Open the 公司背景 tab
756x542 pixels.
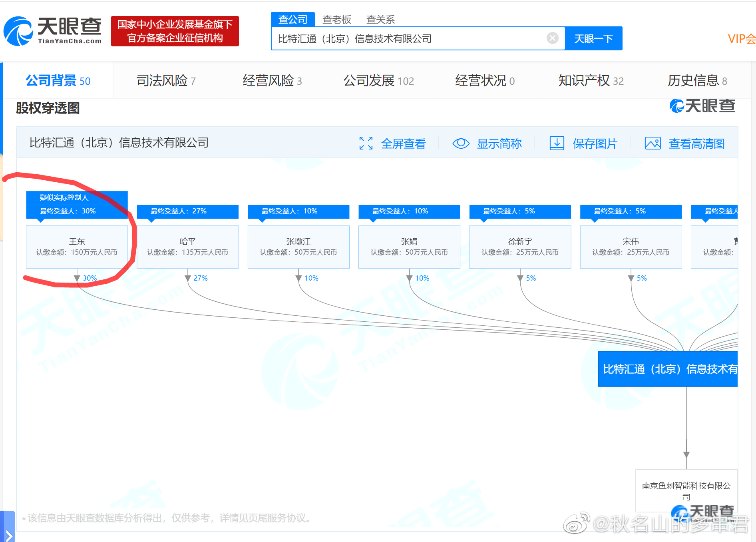(x=58, y=81)
